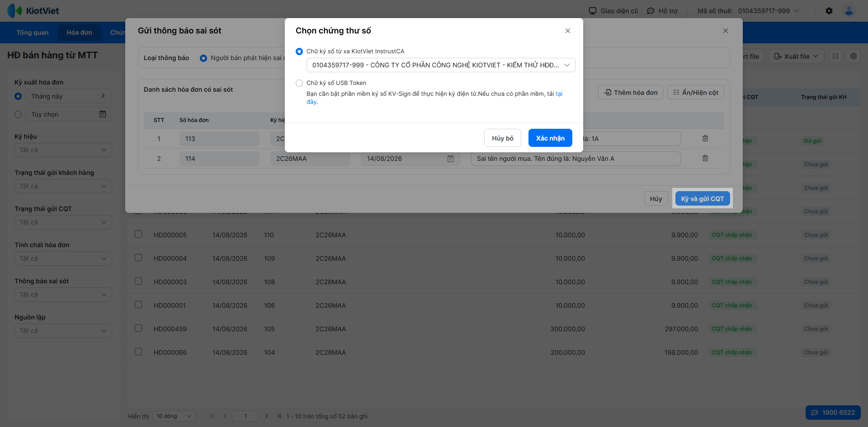Click Thêm hóa đơn button
The height and width of the screenshot is (427, 868).
(631, 93)
